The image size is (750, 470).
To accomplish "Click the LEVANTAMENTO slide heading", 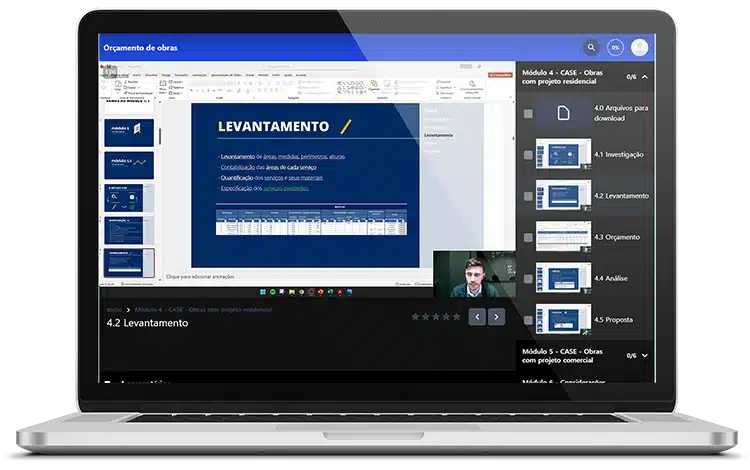I will tap(273, 126).
